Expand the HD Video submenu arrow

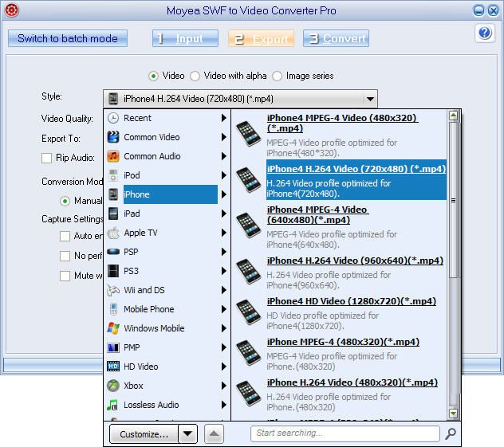coord(224,367)
